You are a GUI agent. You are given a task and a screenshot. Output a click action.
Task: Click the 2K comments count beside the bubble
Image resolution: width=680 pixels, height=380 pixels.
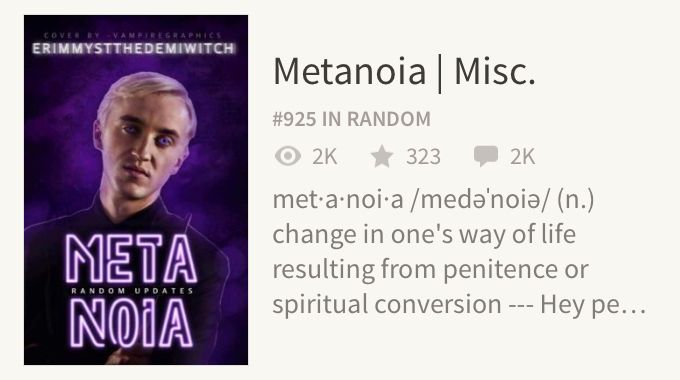pos(522,157)
